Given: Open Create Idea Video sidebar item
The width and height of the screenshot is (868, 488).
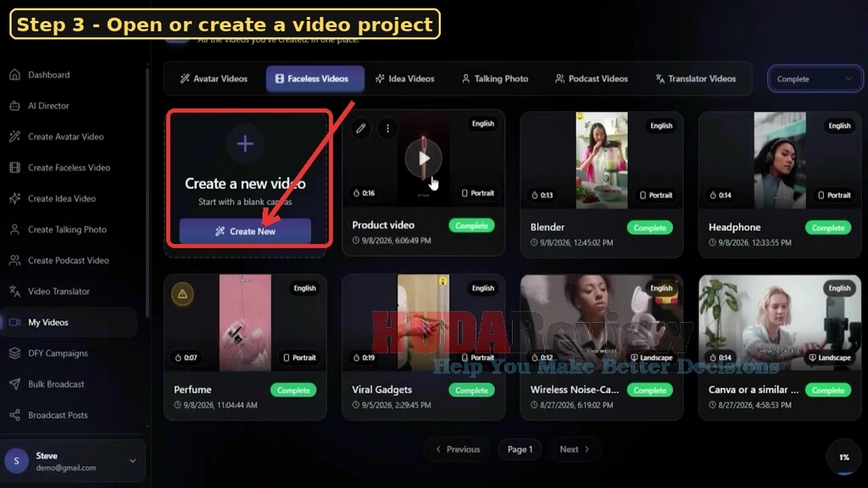Looking at the screenshot, I should (53, 198).
